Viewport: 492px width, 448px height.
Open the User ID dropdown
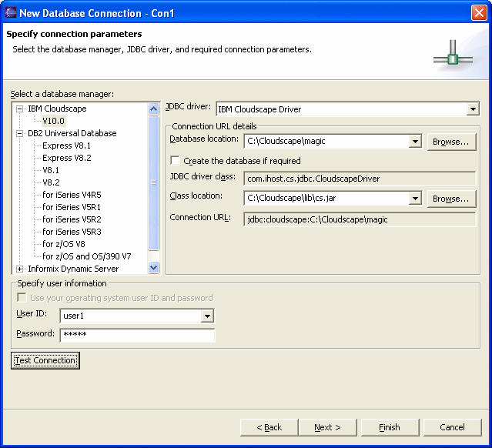[206, 316]
